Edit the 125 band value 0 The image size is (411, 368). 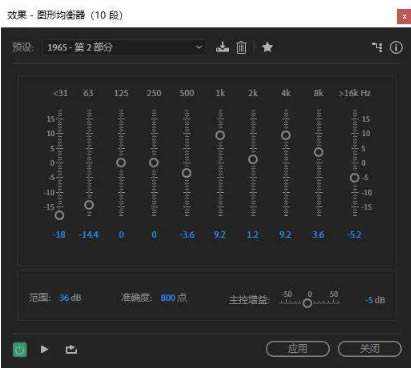121,235
